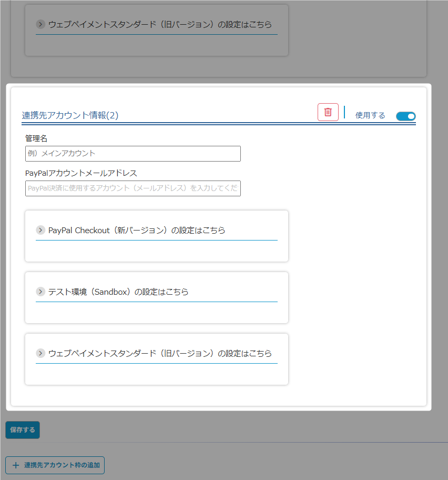Expand テスト環境（Sandbox）の設定はこちら
448x480 pixels.
(118, 292)
